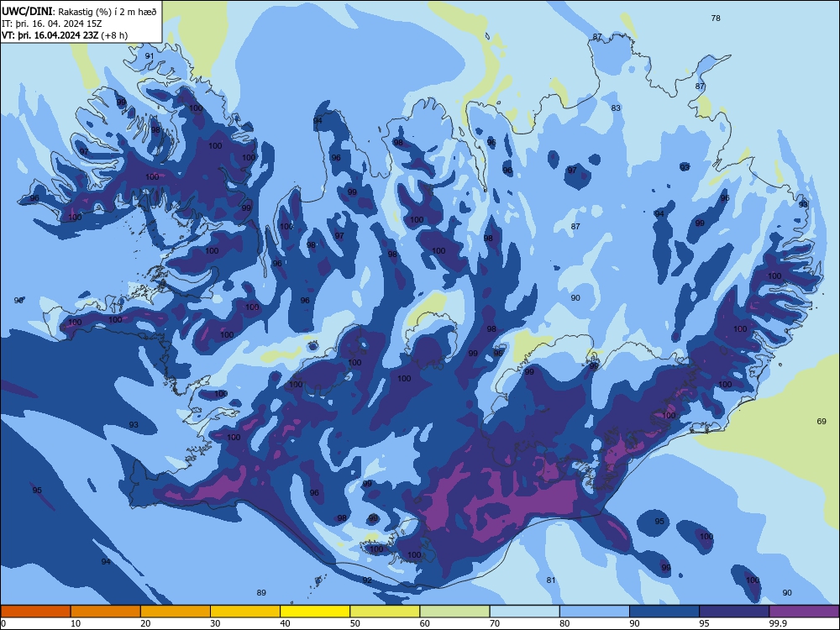Click the legend tick label 99.9

tap(777, 623)
